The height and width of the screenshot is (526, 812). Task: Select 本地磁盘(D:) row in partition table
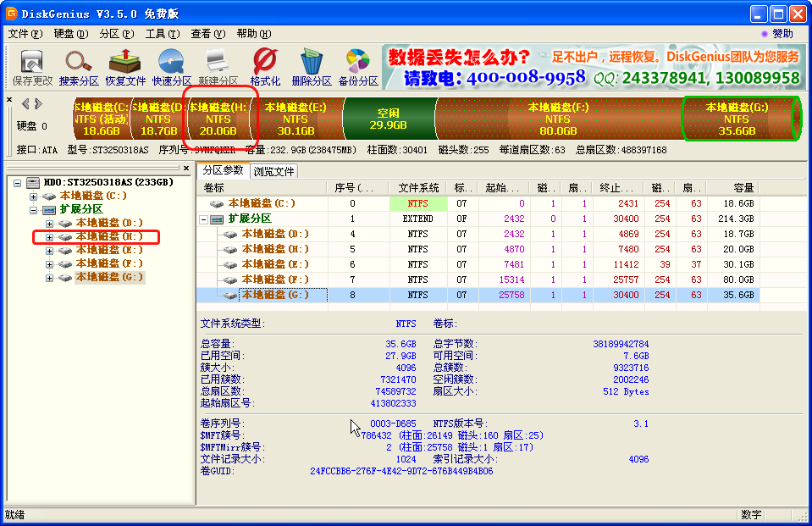click(x=478, y=235)
